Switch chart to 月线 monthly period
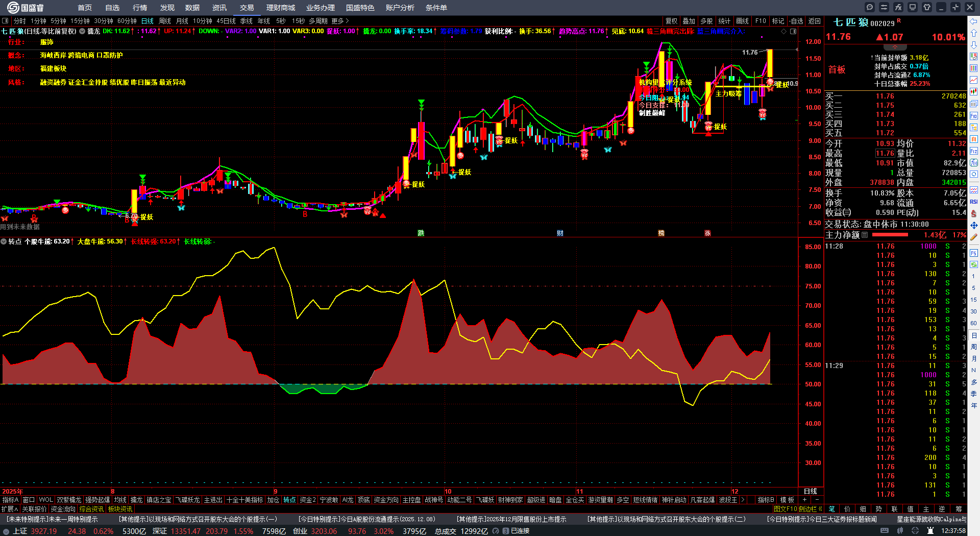This screenshot has height=536, width=980. tap(182, 21)
